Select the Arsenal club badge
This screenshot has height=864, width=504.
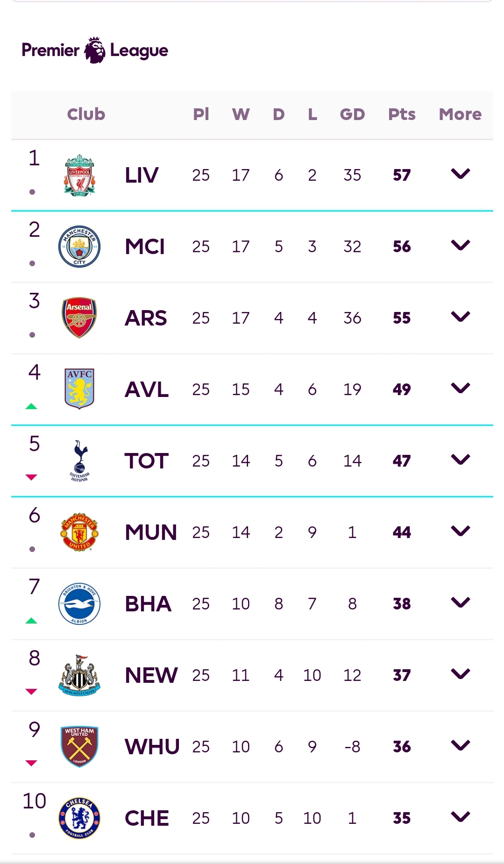[x=79, y=318]
